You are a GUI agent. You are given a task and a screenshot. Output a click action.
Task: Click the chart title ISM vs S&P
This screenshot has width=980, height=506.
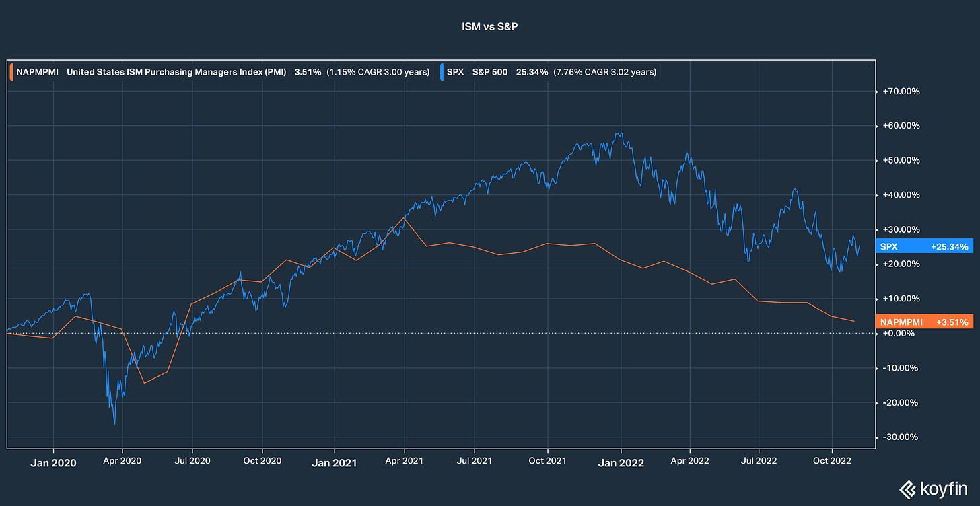pyautogui.click(x=490, y=26)
